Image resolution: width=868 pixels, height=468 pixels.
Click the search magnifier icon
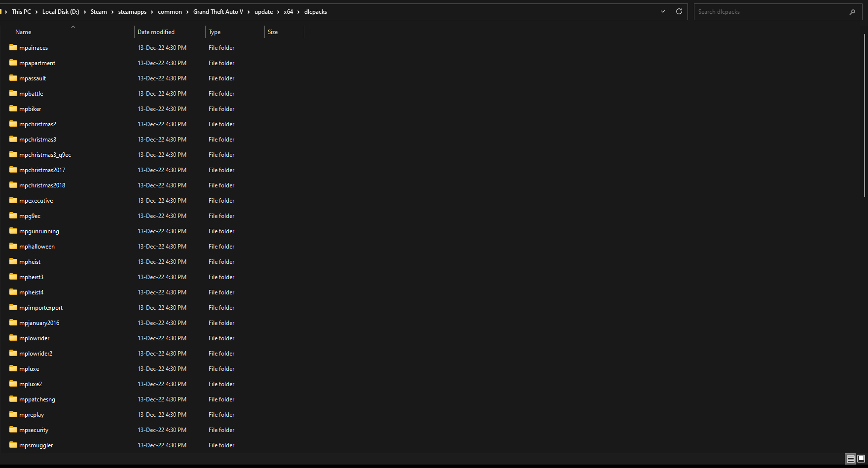pos(852,12)
